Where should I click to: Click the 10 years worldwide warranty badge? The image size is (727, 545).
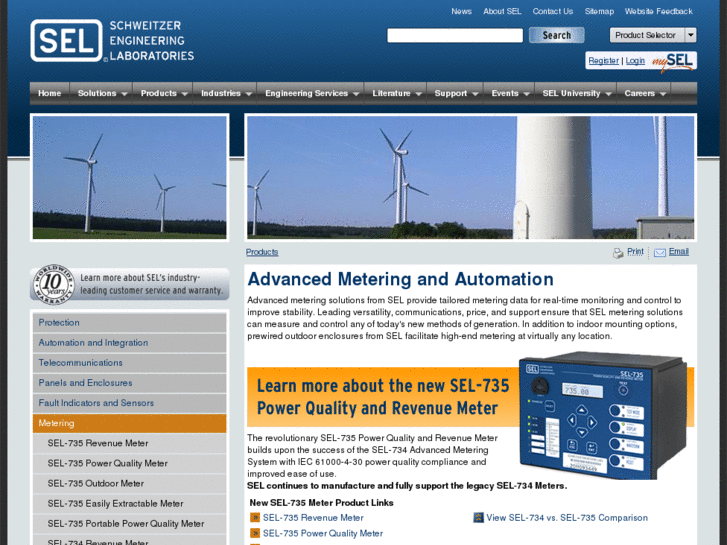[53, 284]
